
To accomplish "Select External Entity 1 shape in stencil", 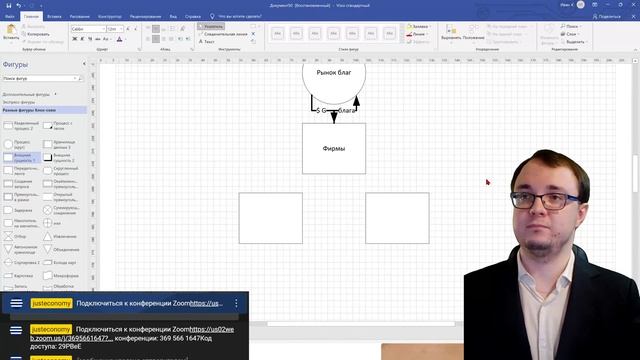I will (x=22, y=158).
